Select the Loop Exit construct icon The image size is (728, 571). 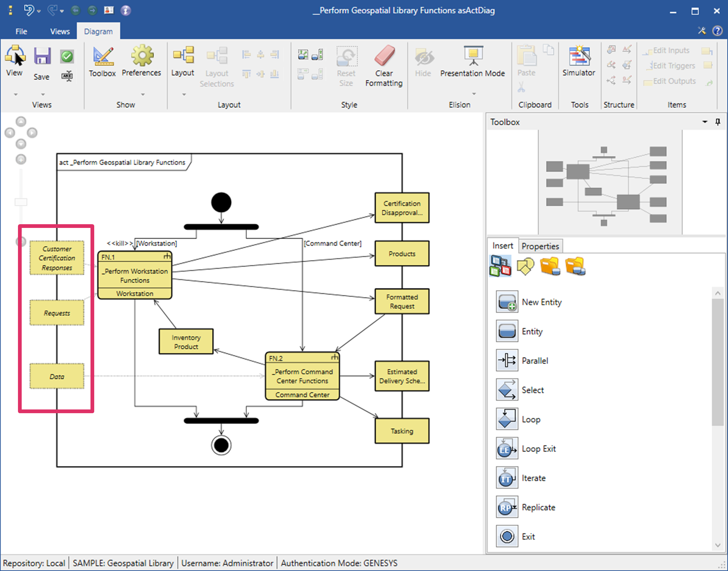click(x=507, y=448)
